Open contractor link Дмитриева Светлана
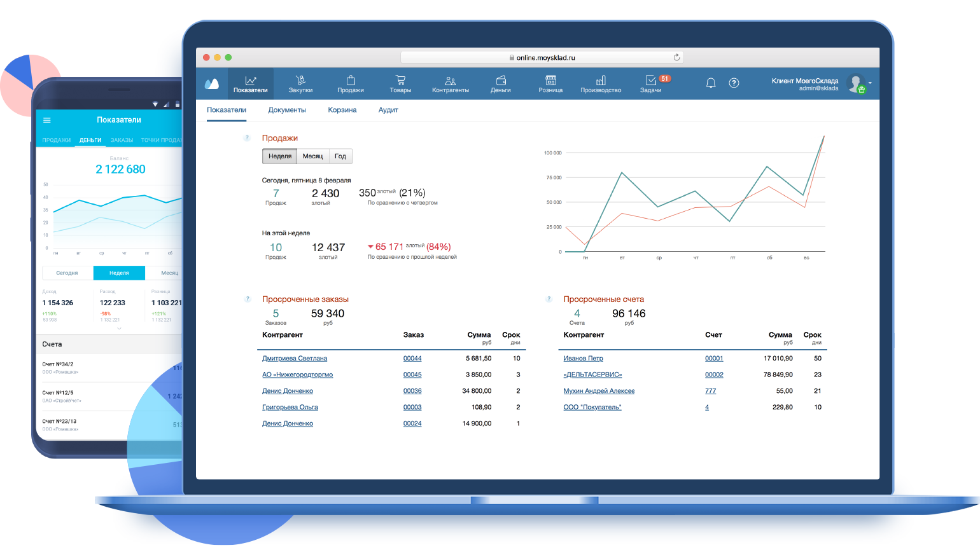Screen dimensions: 980x557 pos(295,359)
